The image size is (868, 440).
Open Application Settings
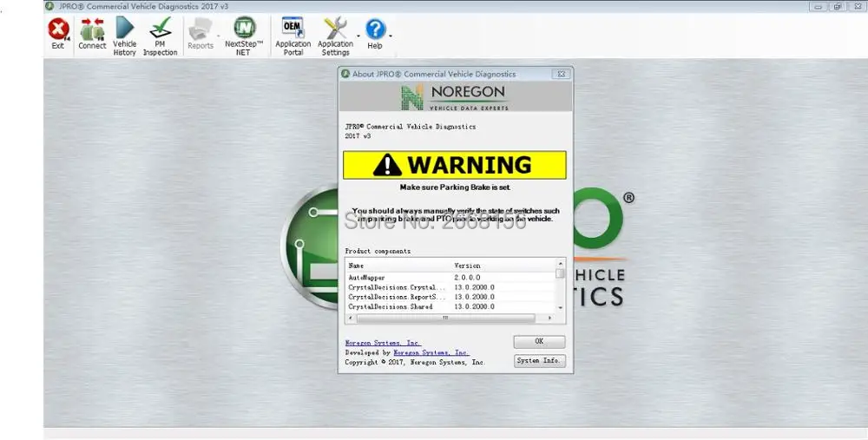[335, 36]
